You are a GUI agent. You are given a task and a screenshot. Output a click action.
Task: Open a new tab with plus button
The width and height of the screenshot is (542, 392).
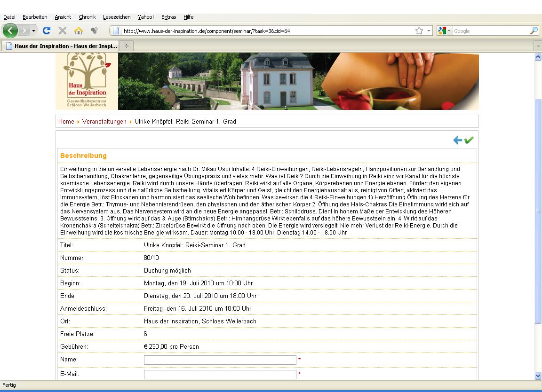click(126, 46)
